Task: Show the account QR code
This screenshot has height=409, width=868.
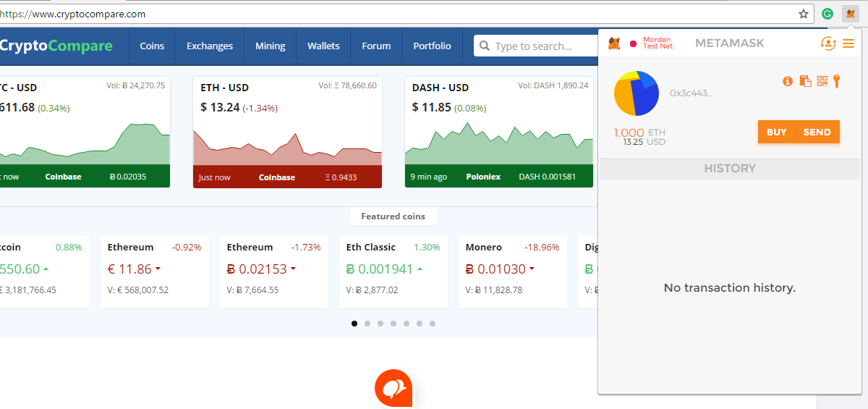Action: [822, 81]
